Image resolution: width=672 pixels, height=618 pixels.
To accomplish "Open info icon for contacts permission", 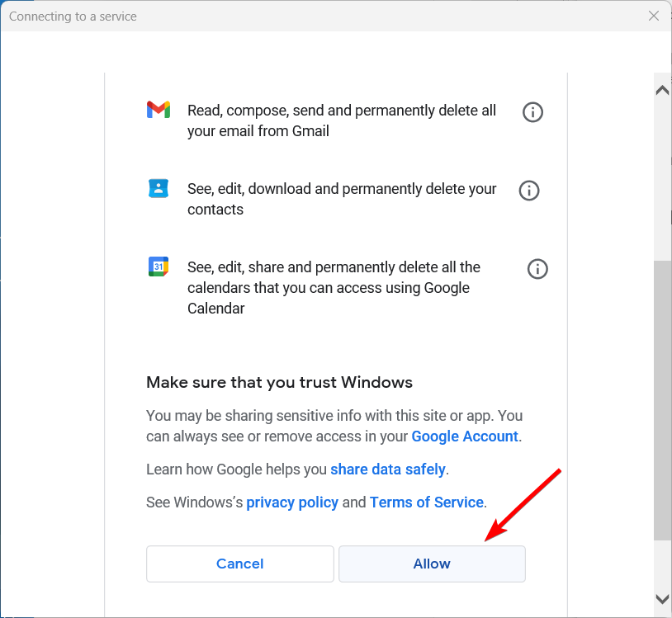I will click(529, 190).
